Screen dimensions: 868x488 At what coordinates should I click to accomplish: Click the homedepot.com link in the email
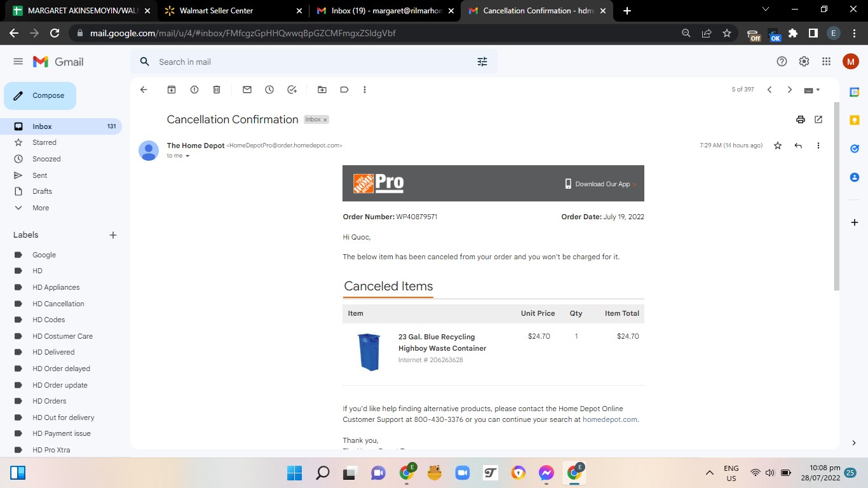click(x=609, y=419)
